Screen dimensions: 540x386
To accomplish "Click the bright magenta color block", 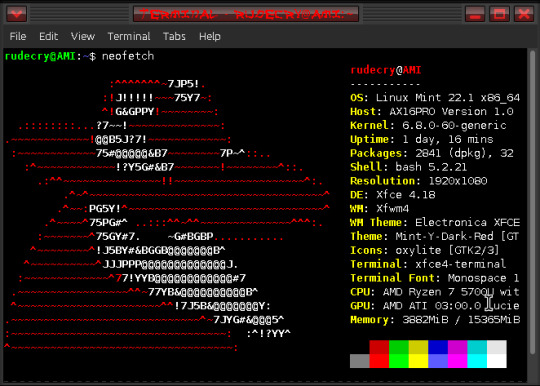I will [457, 361].
